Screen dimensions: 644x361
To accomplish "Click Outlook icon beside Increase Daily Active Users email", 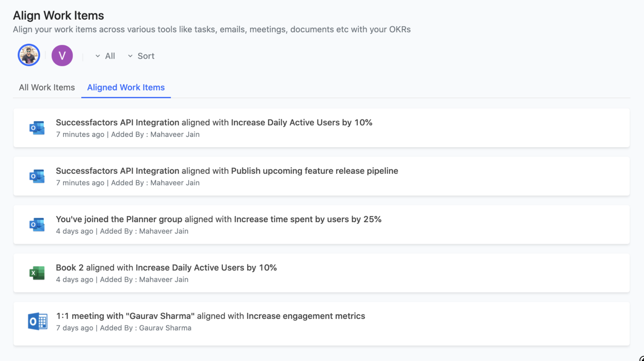I will coord(37,128).
